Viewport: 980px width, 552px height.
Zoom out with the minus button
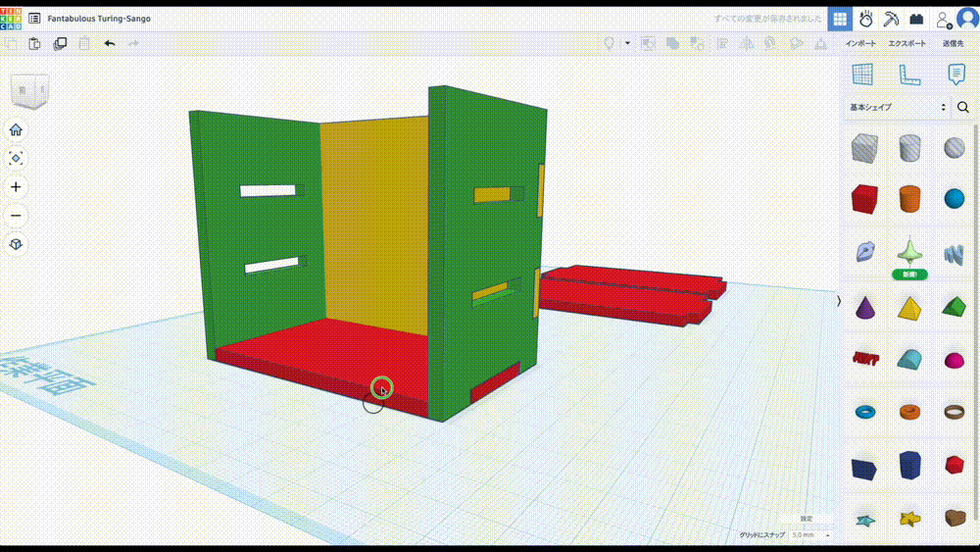tap(16, 216)
